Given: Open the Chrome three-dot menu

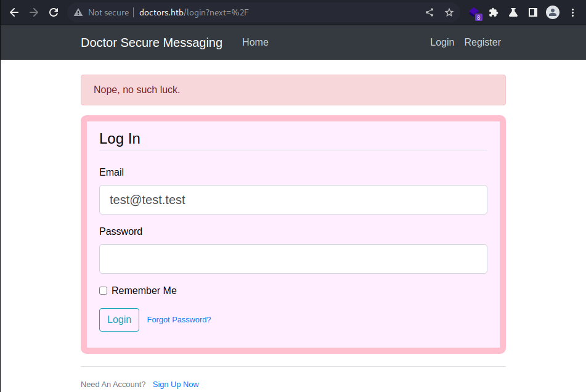Looking at the screenshot, I should click(572, 13).
